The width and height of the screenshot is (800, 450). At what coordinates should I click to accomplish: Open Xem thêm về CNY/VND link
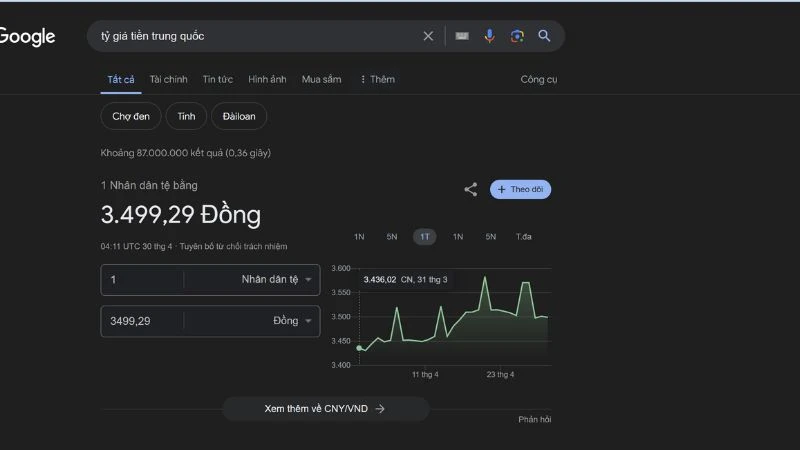pyautogui.click(x=325, y=409)
